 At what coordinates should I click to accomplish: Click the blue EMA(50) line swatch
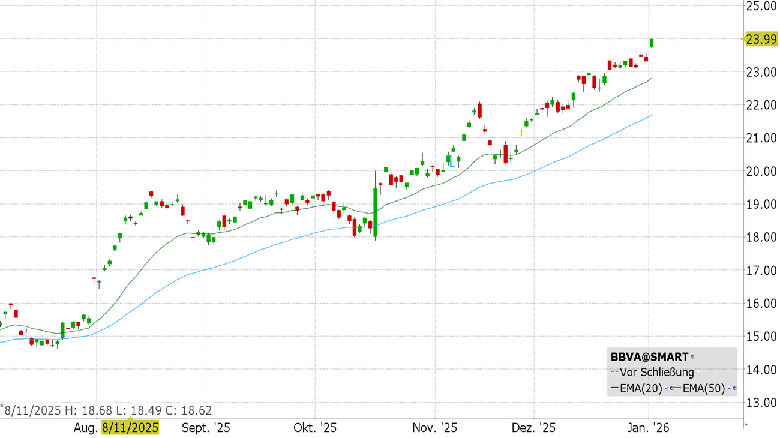click(x=678, y=388)
